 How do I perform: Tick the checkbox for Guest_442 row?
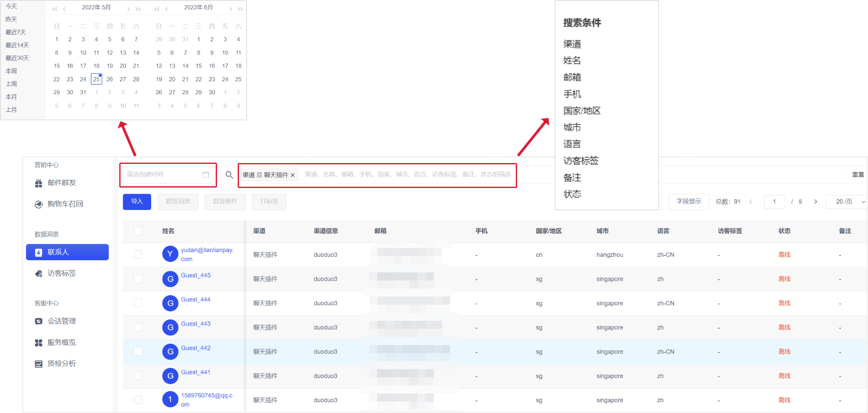[x=138, y=351]
